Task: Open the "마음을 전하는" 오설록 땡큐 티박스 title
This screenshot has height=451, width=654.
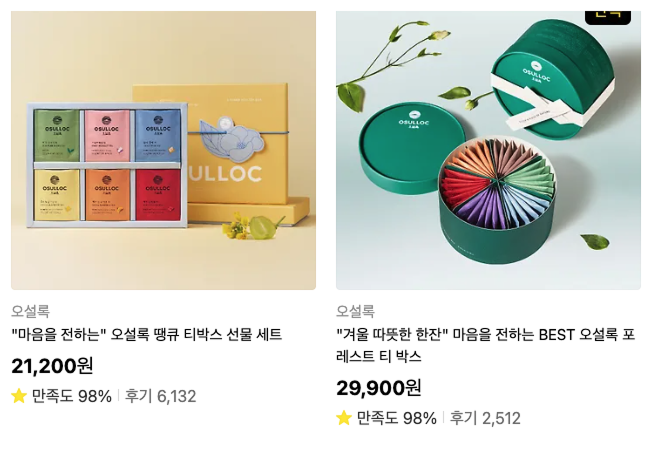Action: [147, 334]
